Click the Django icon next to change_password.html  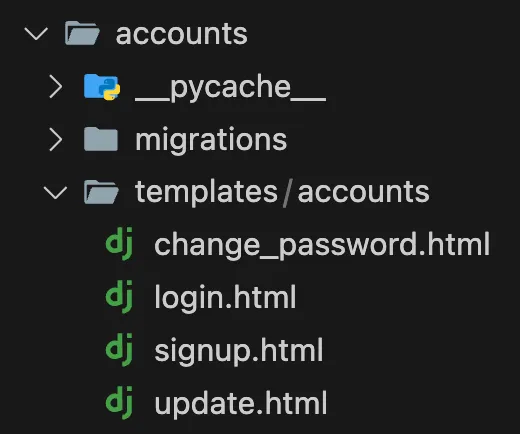(x=119, y=244)
